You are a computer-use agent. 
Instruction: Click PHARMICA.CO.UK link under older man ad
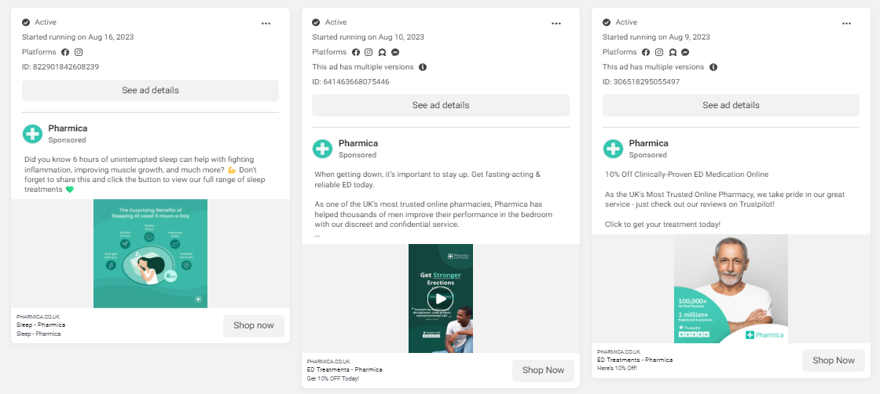(618, 351)
